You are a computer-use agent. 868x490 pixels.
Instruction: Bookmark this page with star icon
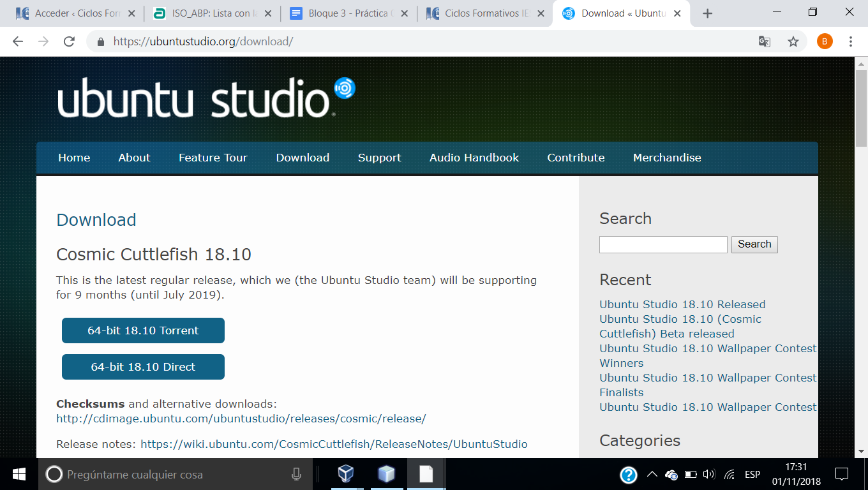(x=793, y=41)
